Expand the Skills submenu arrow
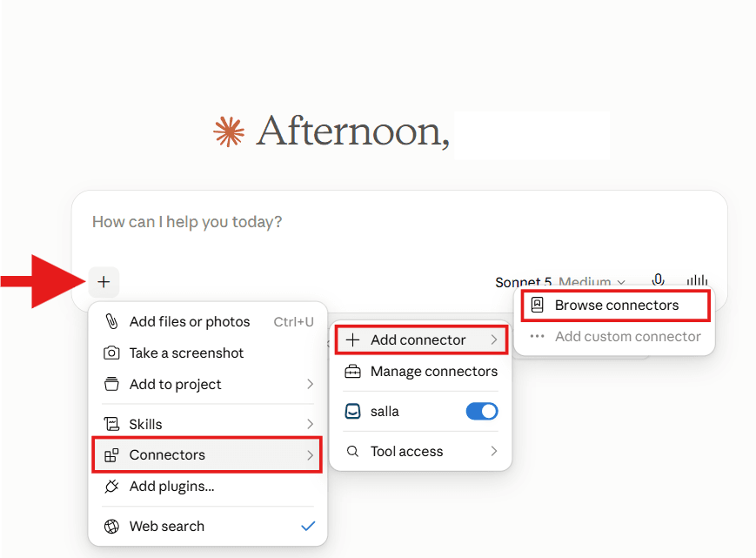 (x=311, y=424)
